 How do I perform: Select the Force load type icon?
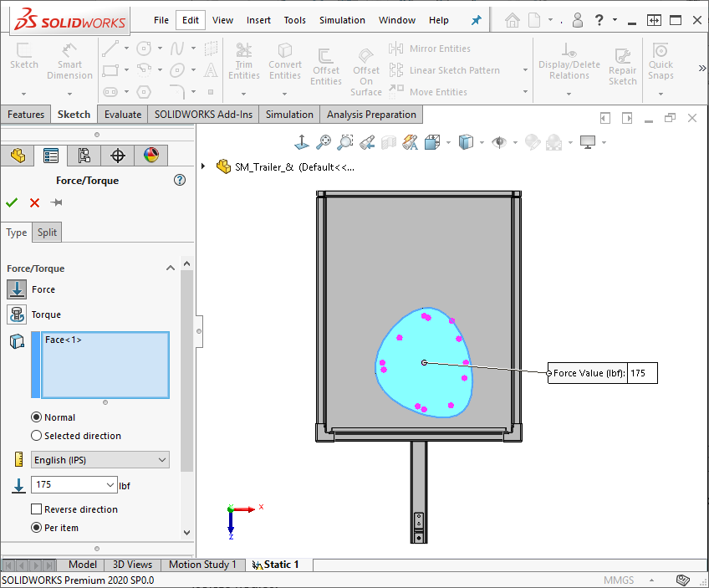[x=17, y=289]
